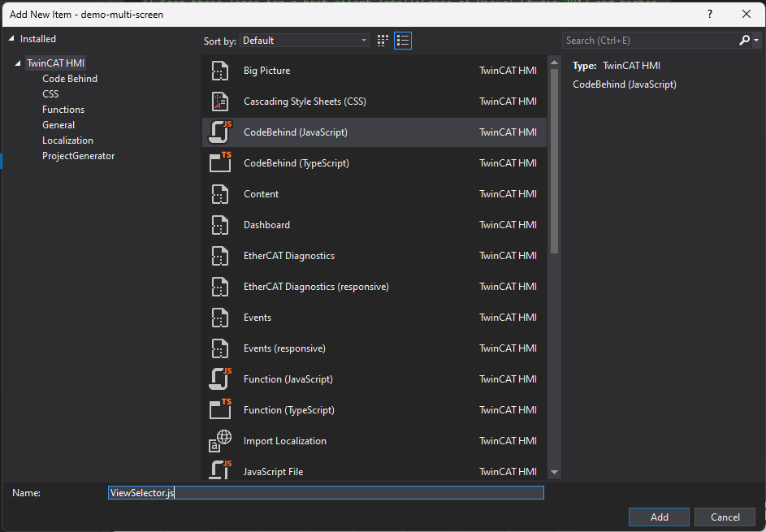The height and width of the screenshot is (532, 766).
Task: Select CodeBehind (TypeScript) row text
Action: (x=296, y=163)
